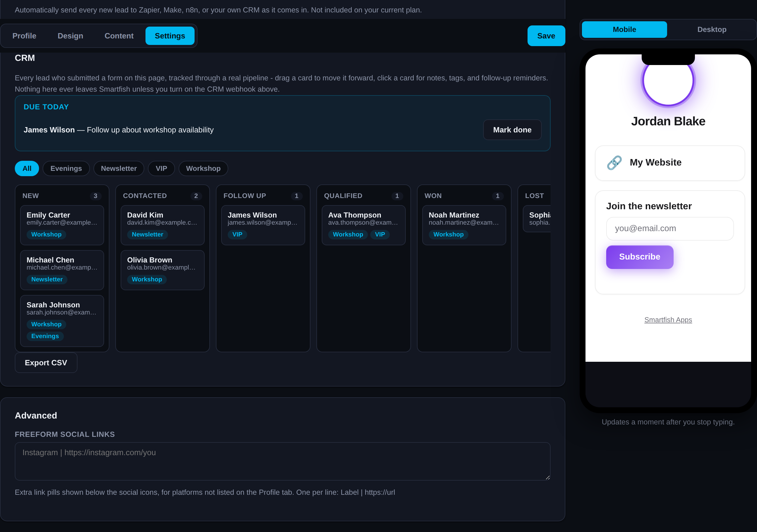Click the profile avatar circle in phone preview
757x532 pixels.
668,81
